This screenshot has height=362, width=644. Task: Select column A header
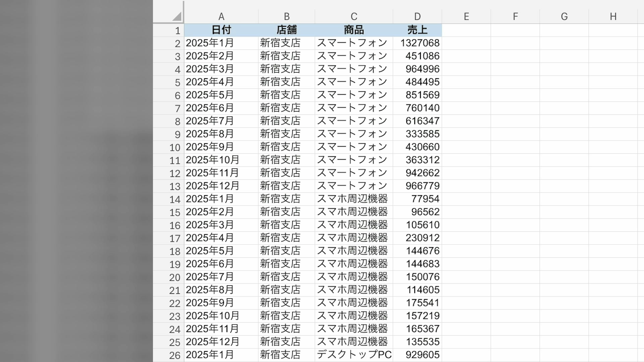tap(221, 16)
